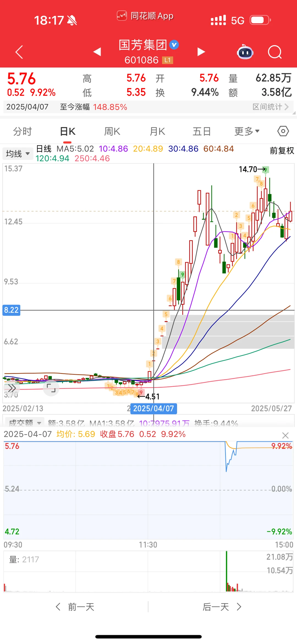
Task: Open the 五日 view
Action: 202,131
